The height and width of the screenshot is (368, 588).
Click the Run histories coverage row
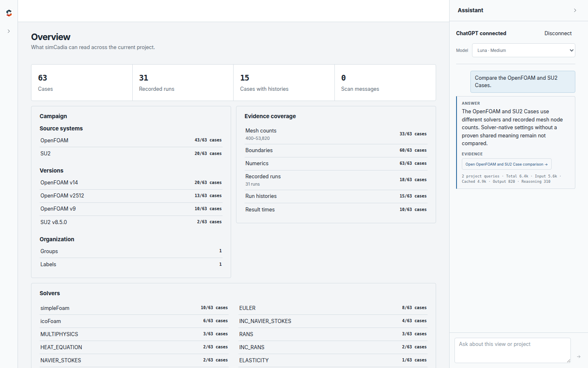pos(336,196)
